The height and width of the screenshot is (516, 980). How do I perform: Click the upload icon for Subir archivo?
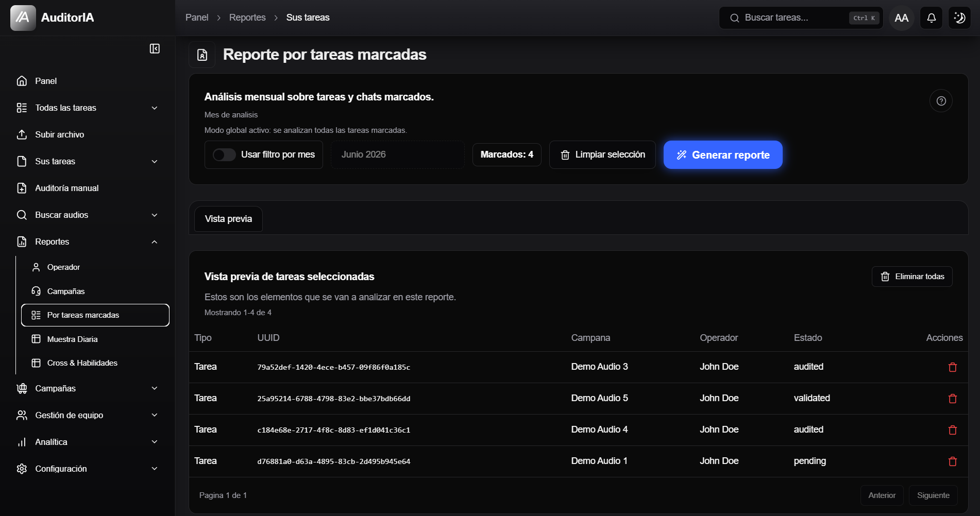coord(22,134)
